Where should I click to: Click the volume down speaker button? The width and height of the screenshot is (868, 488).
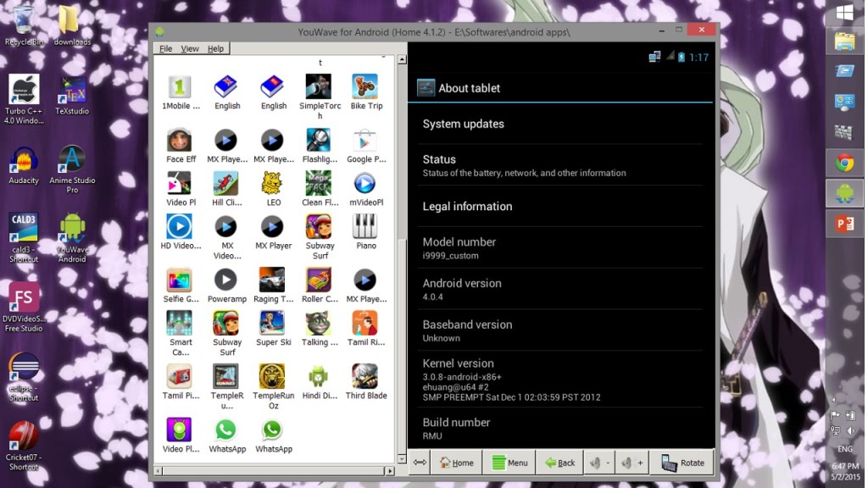599,463
